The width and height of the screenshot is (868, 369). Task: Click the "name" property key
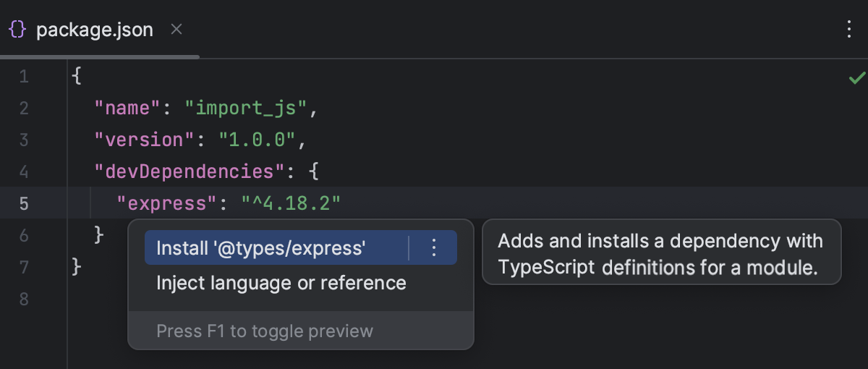click(127, 109)
